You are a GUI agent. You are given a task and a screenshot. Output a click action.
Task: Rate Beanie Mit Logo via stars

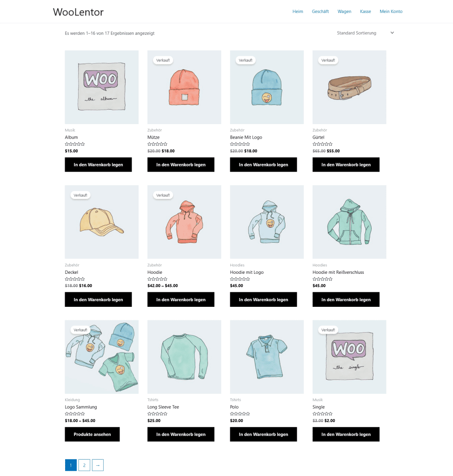[240, 144]
